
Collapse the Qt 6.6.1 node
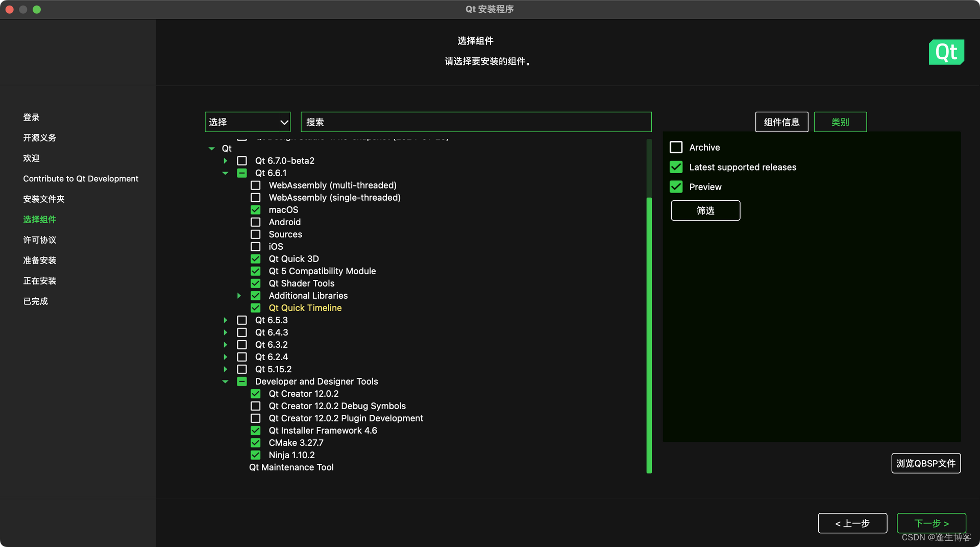[x=225, y=173]
